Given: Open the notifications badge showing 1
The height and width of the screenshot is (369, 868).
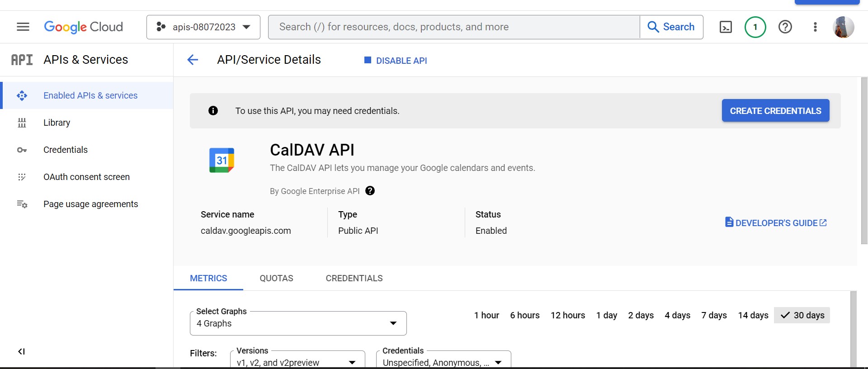Looking at the screenshot, I should pos(755,27).
